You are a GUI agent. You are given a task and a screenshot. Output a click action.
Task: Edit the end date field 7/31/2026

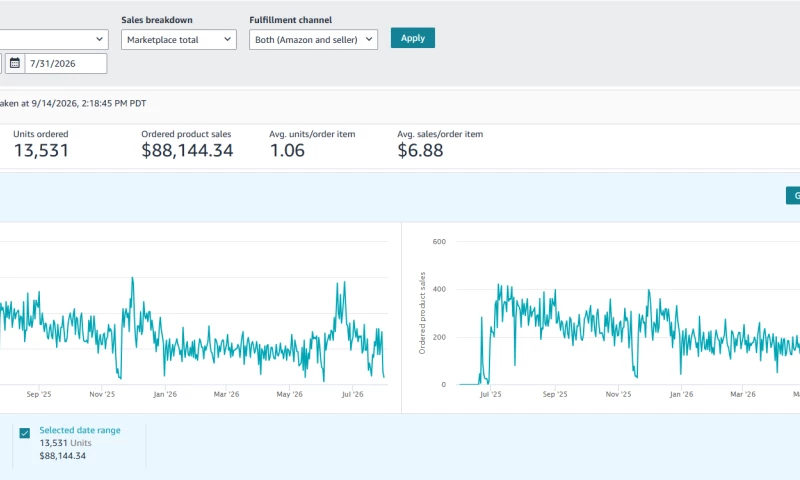tap(66, 64)
